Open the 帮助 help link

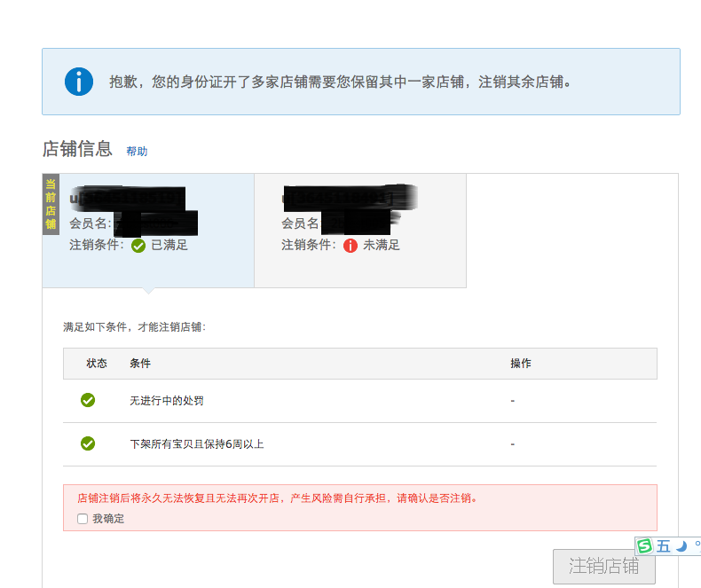click(137, 151)
